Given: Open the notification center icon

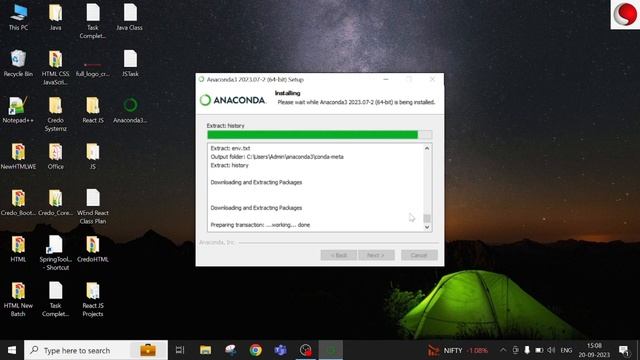Looking at the screenshot, I should pos(624,350).
